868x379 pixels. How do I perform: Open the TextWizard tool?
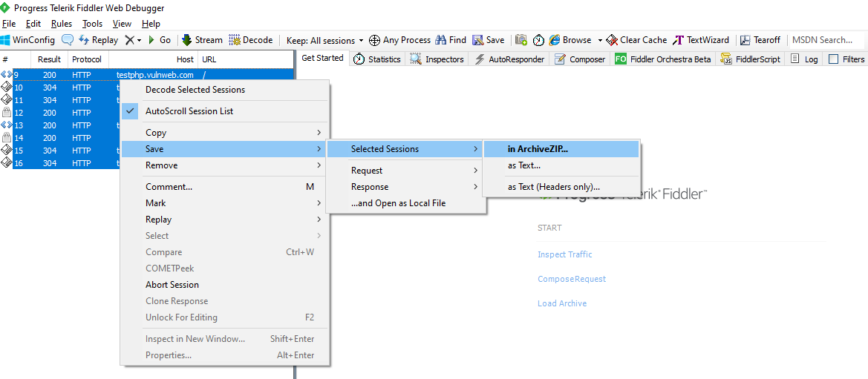click(x=701, y=40)
